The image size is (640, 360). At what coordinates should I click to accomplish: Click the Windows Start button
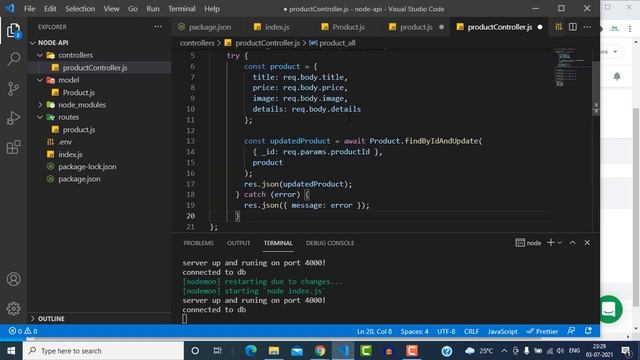pyautogui.click(x=11, y=351)
